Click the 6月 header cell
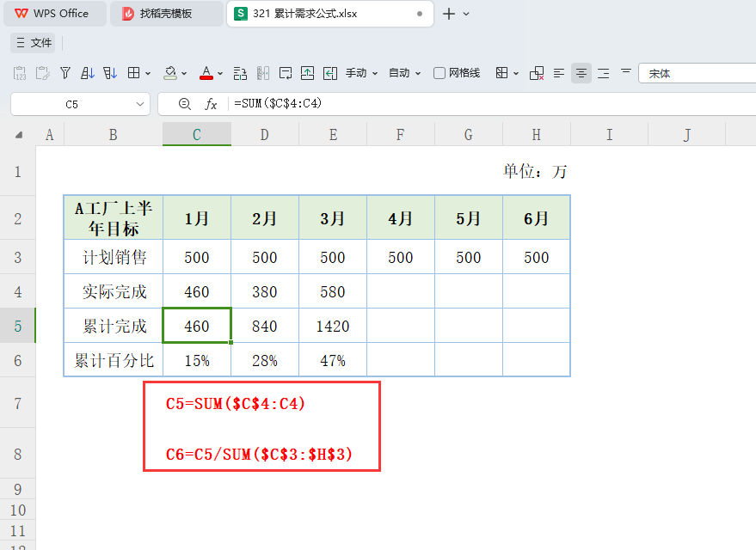Viewport: 756px width, 550px height. (536, 218)
